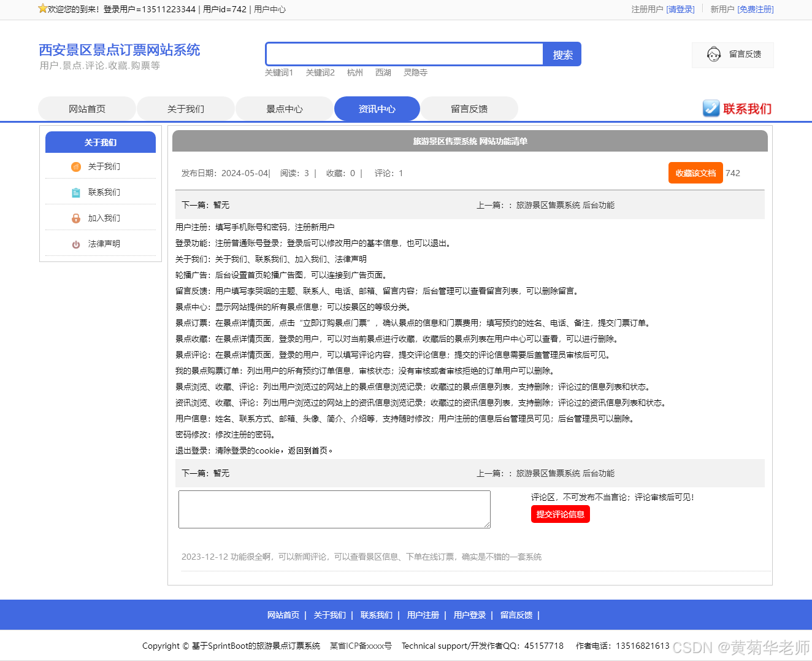Click the 请登录 login link

pyautogui.click(x=681, y=9)
